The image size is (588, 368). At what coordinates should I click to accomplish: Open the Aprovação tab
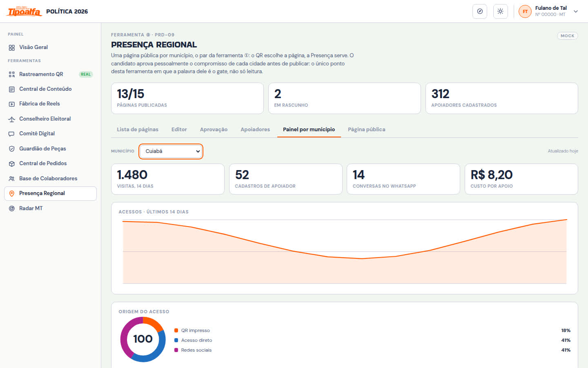click(214, 130)
